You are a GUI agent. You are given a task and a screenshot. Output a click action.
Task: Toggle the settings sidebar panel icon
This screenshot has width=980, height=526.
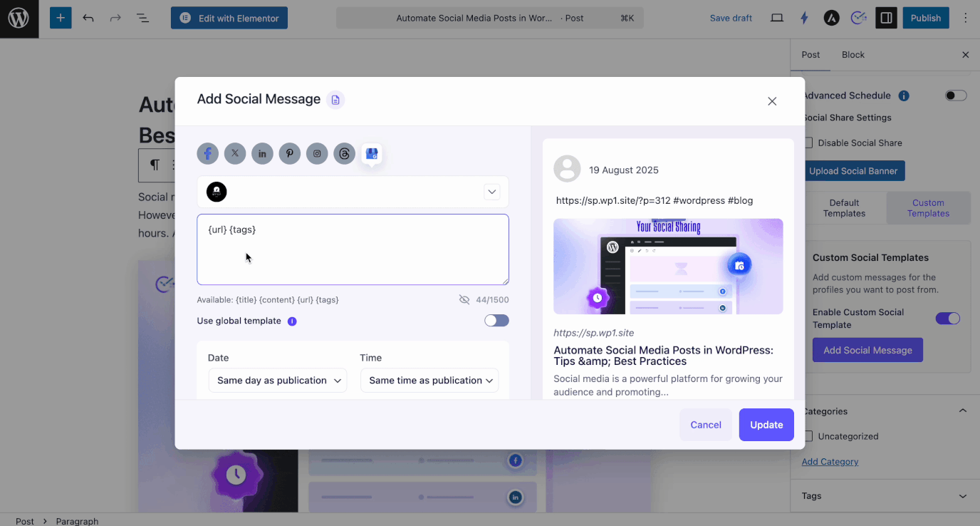886,18
